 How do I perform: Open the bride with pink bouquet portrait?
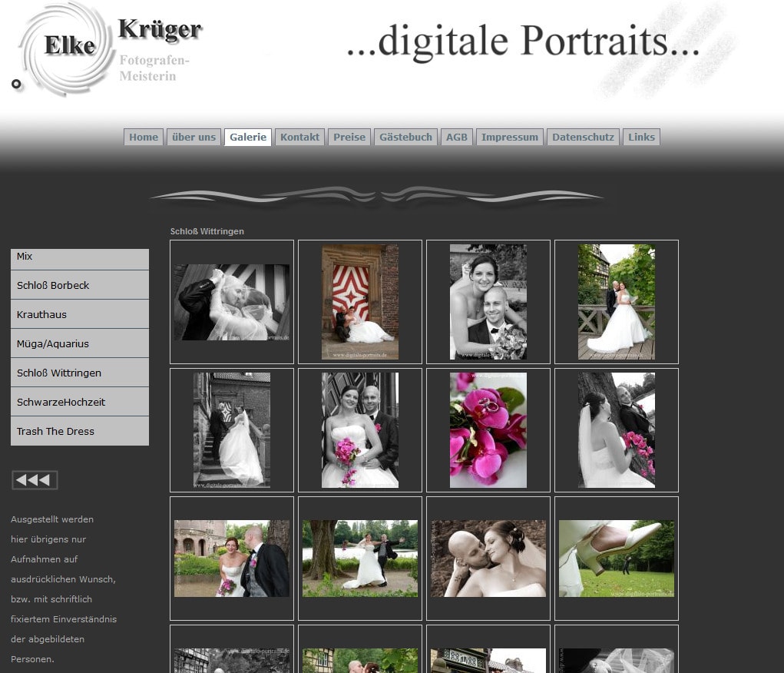pos(360,430)
